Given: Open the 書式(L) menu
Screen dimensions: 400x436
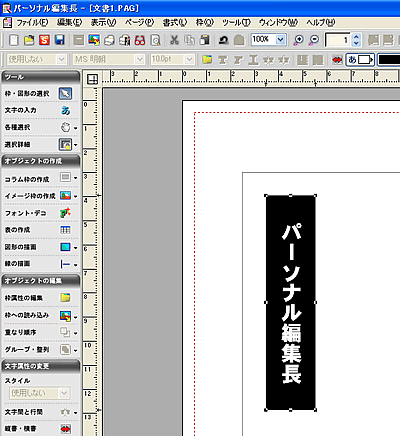Looking at the screenshot, I should click(x=175, y=23).
